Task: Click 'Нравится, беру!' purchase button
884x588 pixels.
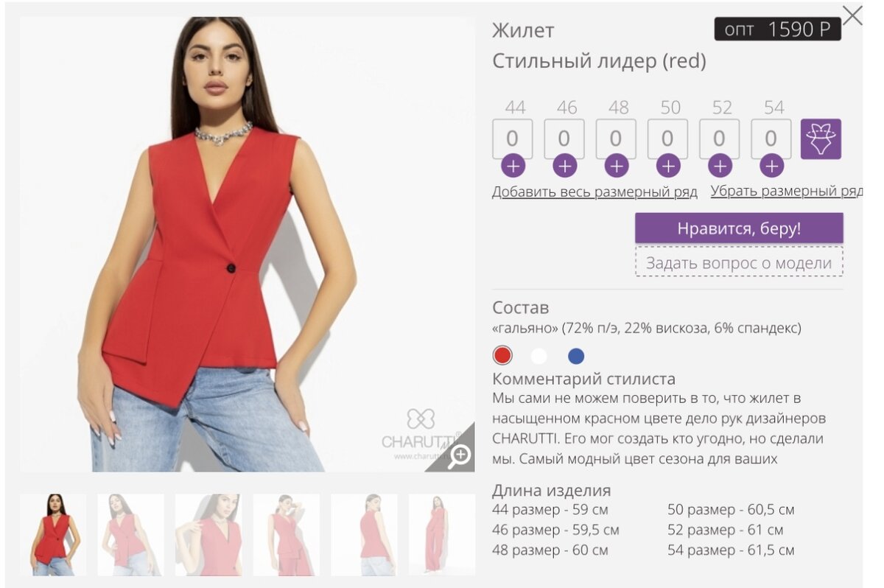Action: (x=739, y=228)
